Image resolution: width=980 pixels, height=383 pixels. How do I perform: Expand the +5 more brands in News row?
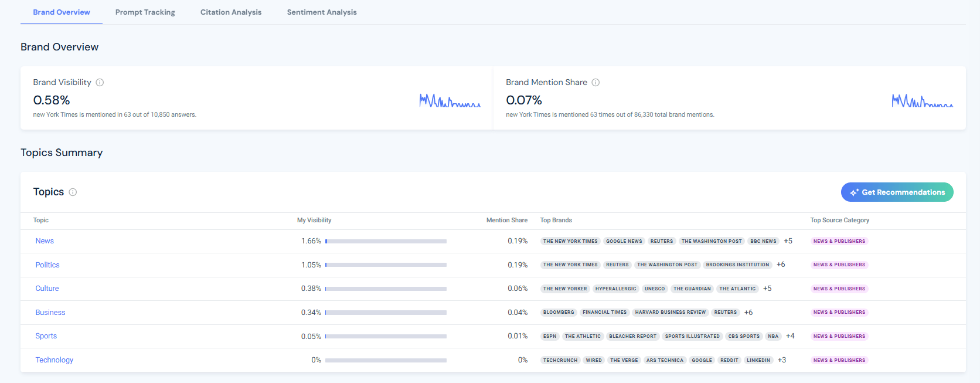click(x=788, y=241)
